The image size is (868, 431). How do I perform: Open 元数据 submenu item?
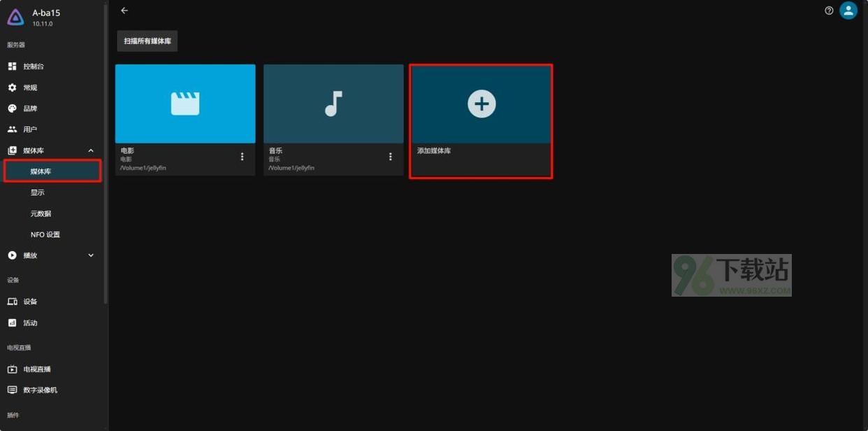(41, 213)
